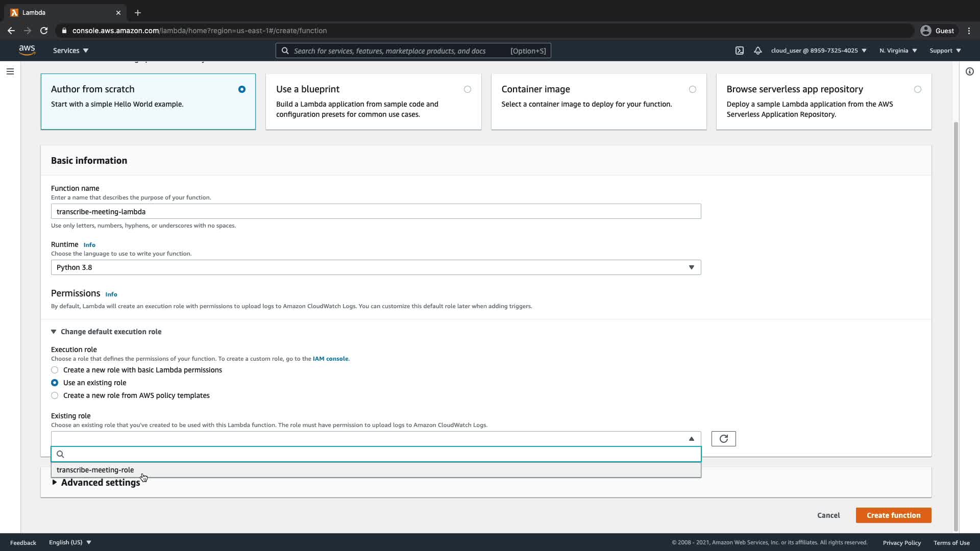Screen dimensions: 980x551
Task: Open the Services menu
Action: (70, 51)
